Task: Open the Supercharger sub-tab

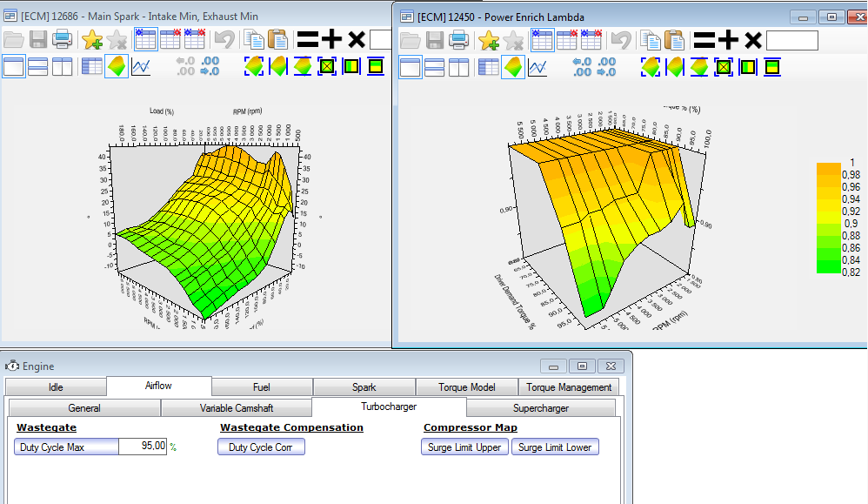Action: pos(540,407)
